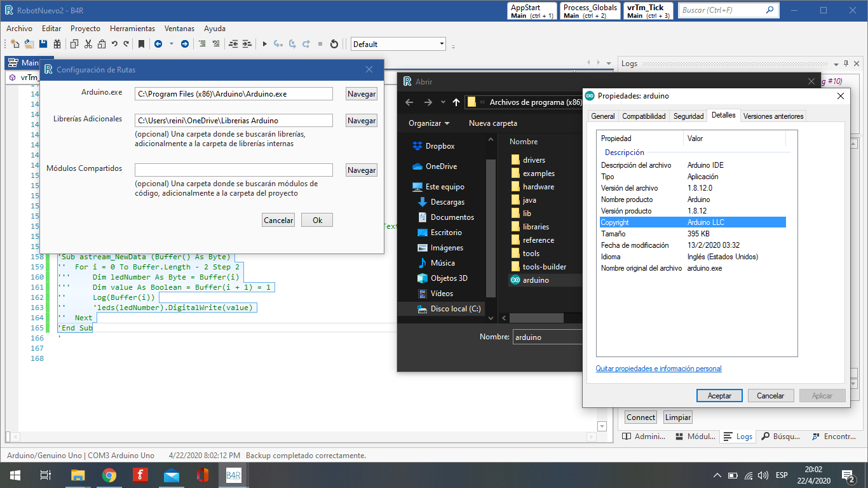Screen dimensions: 868x488
Task: Click the Stop square toolbar icon
Action: 320,44
